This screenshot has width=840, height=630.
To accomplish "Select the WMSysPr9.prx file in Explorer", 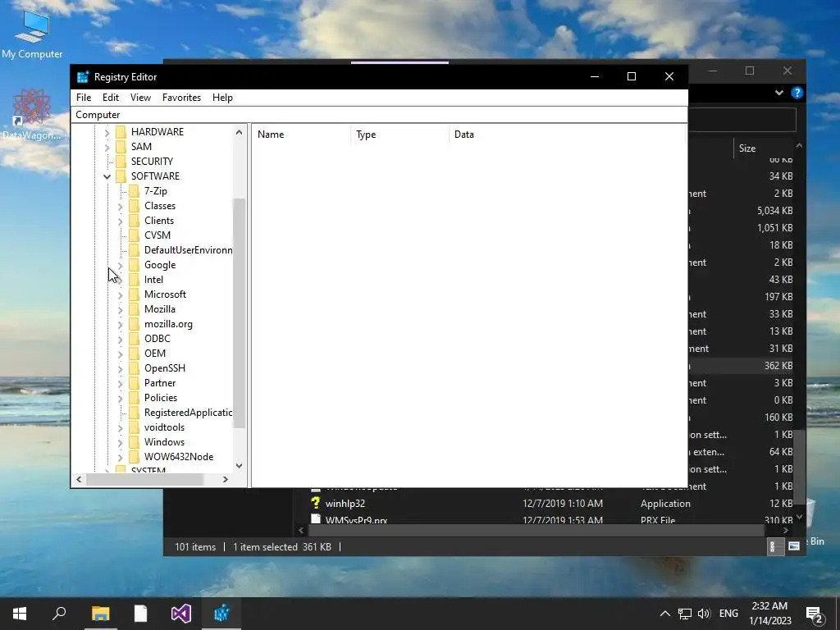I will pyautogui.click(x=356, y=519).
